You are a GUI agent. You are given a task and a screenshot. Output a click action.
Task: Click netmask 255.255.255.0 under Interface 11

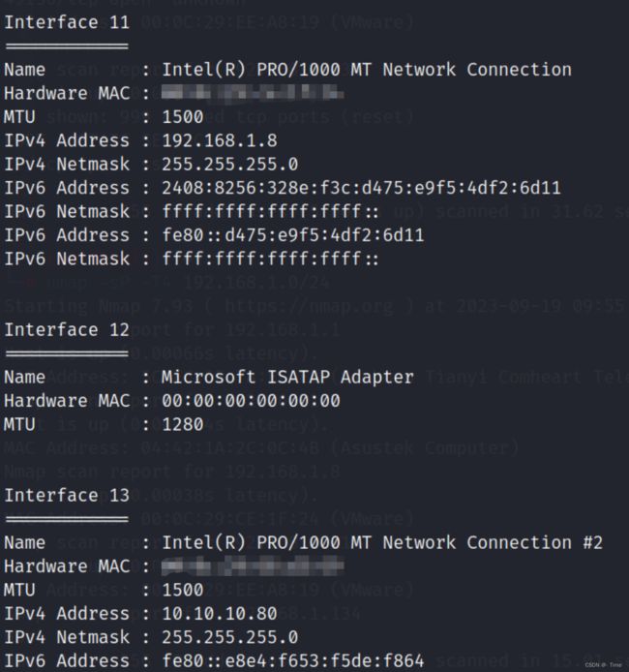pyautogui.click(x=230, y=165)
